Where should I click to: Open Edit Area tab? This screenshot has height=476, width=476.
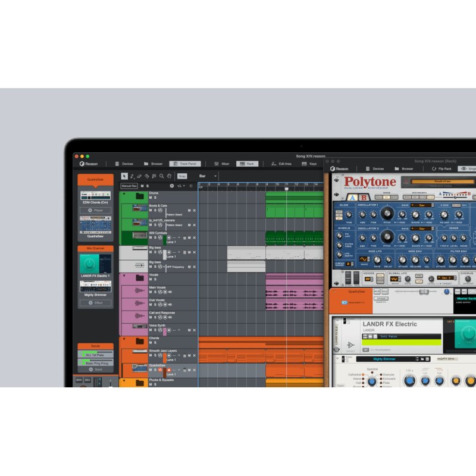coord(281,164)
